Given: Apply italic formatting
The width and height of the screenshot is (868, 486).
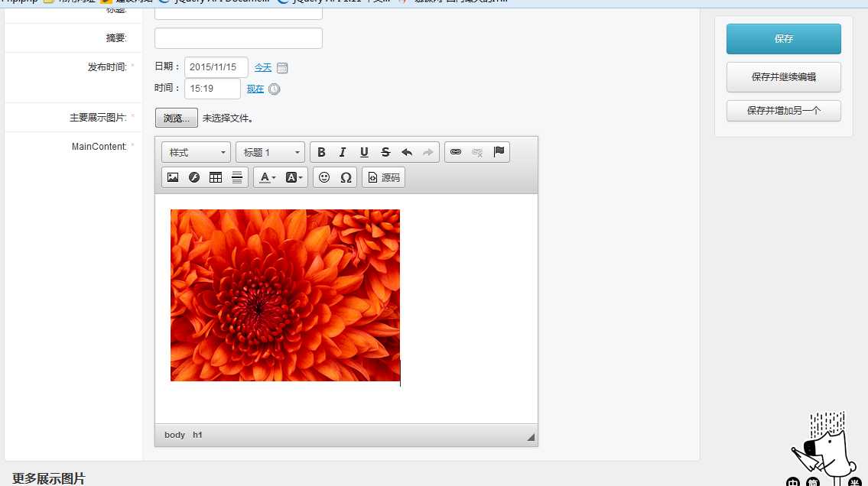Looking at the screenshot, I should pyautogui.click(x=343, y=152).
